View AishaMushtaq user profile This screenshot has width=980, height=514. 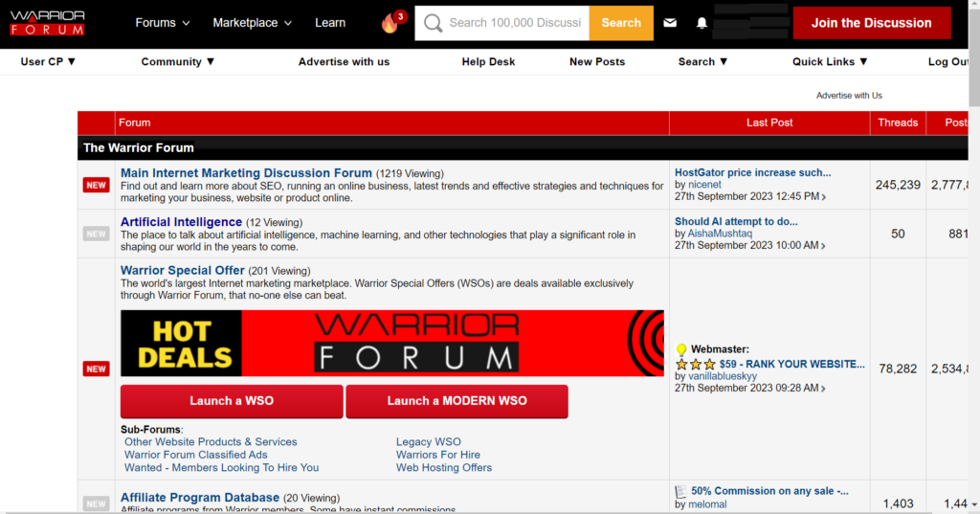click(x=720, y=234)
